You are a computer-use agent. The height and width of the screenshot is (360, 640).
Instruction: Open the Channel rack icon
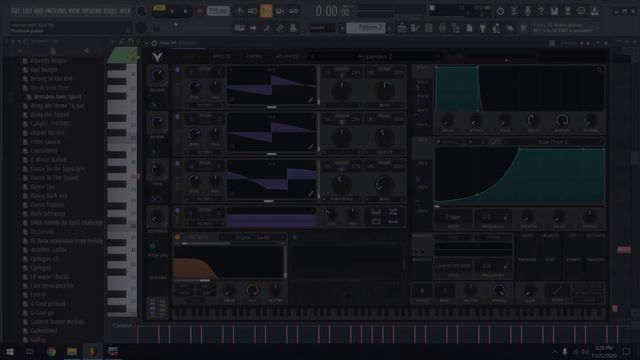(x=429, y=28)
